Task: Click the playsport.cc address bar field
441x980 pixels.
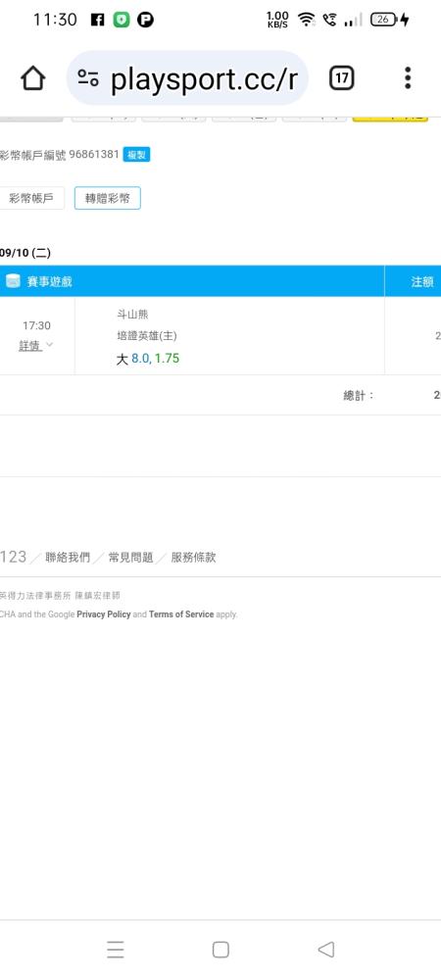Action: tap(187, 78)
